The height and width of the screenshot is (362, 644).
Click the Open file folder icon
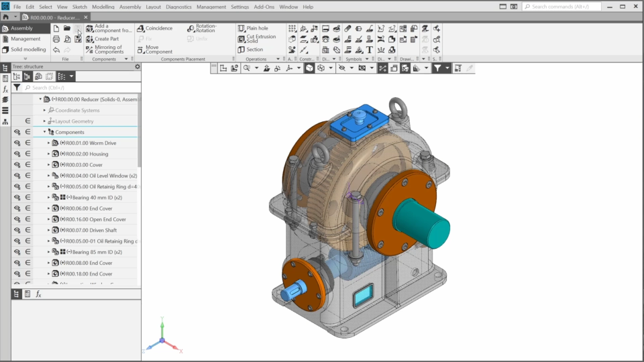67,28
